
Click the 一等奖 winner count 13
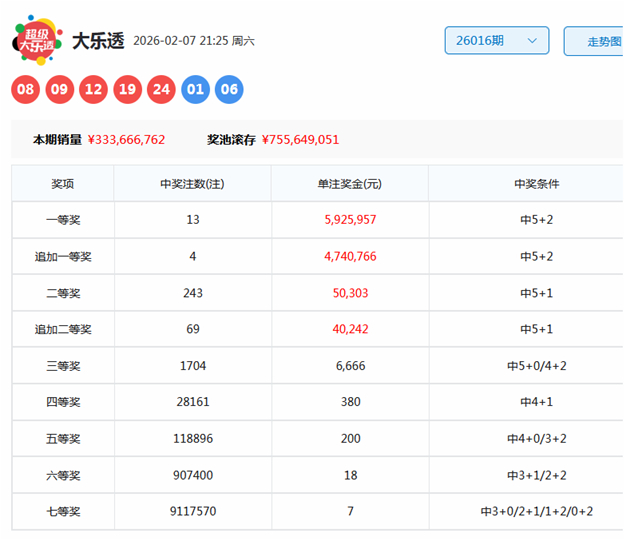[193, 220]
